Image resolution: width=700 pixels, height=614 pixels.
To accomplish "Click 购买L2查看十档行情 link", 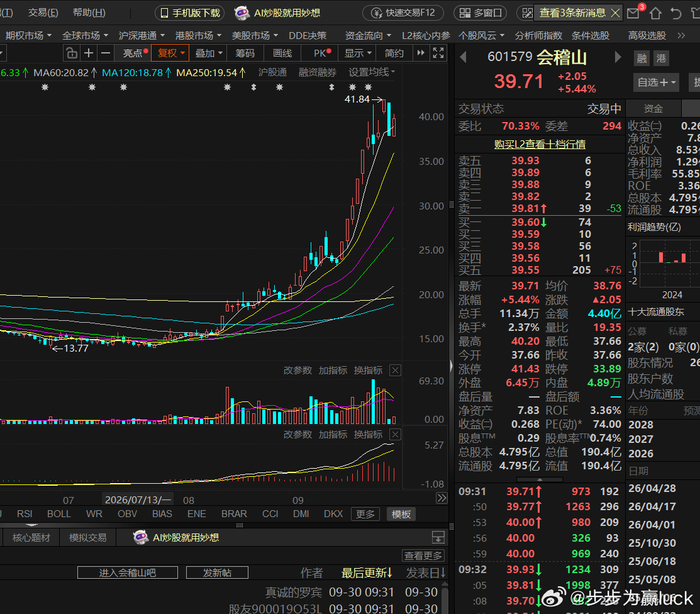I will click(540, 144).
